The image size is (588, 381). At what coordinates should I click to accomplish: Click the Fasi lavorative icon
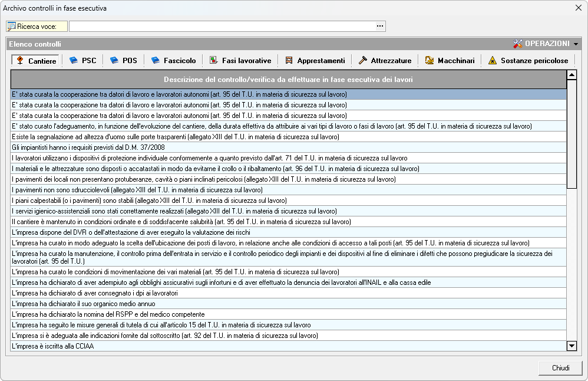pyautogui.click(x=214, y=61)
